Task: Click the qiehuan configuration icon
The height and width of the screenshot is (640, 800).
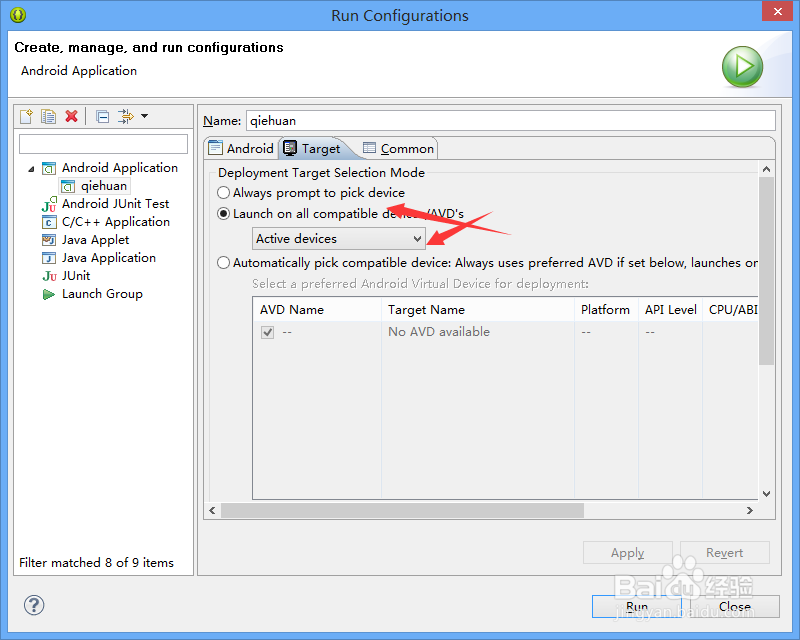Action: (x=68, y=186)
